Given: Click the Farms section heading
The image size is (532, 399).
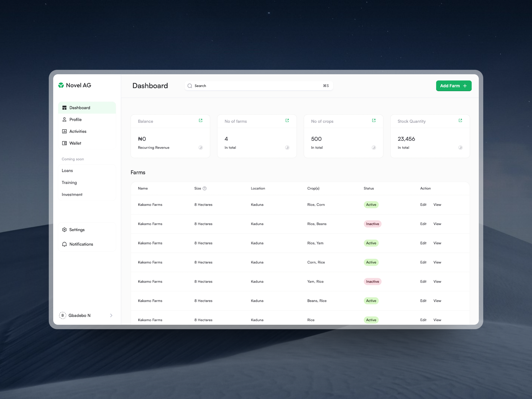Looking at the screenshot, I should [x=138, y=172].
